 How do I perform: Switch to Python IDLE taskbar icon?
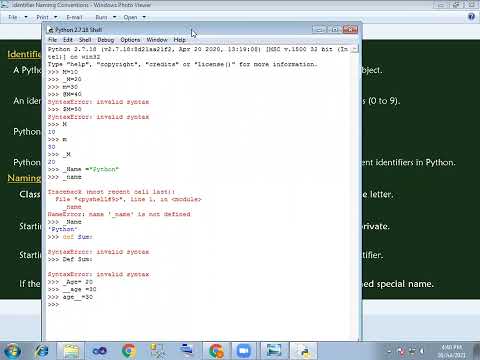[304, 351]
